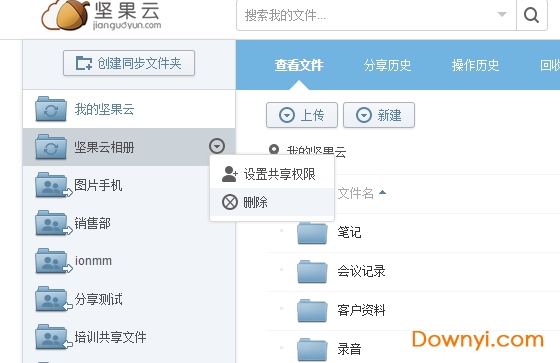Click the 我的坚果云 sync folder icon

tap(51, 109)
